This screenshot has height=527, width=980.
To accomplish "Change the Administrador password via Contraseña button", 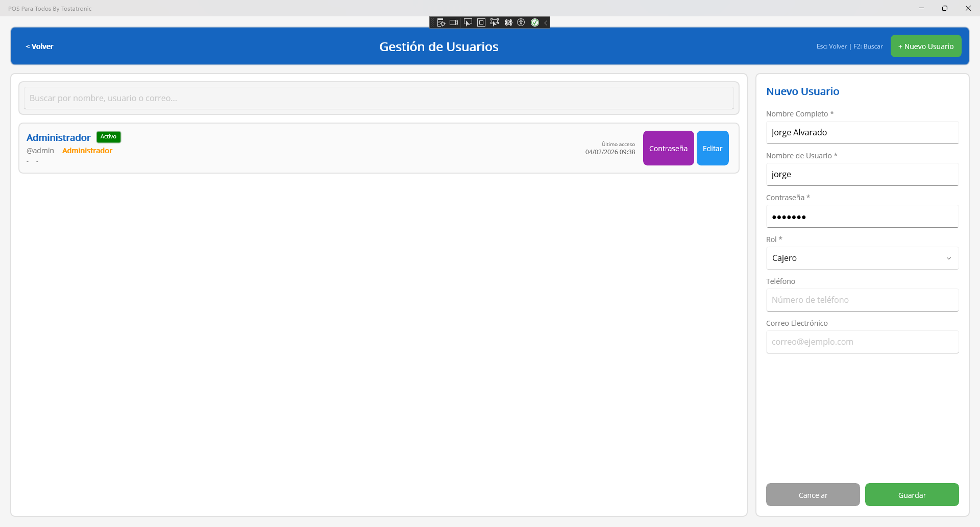I will point(668,148).
